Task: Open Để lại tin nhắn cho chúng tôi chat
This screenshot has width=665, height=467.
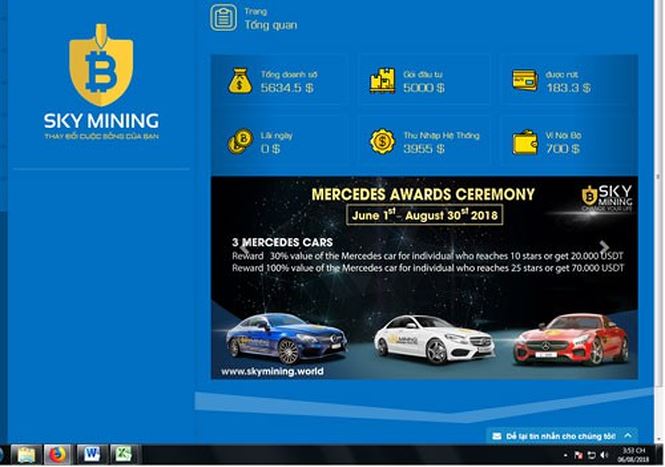Action: click(x=562, y=436)
